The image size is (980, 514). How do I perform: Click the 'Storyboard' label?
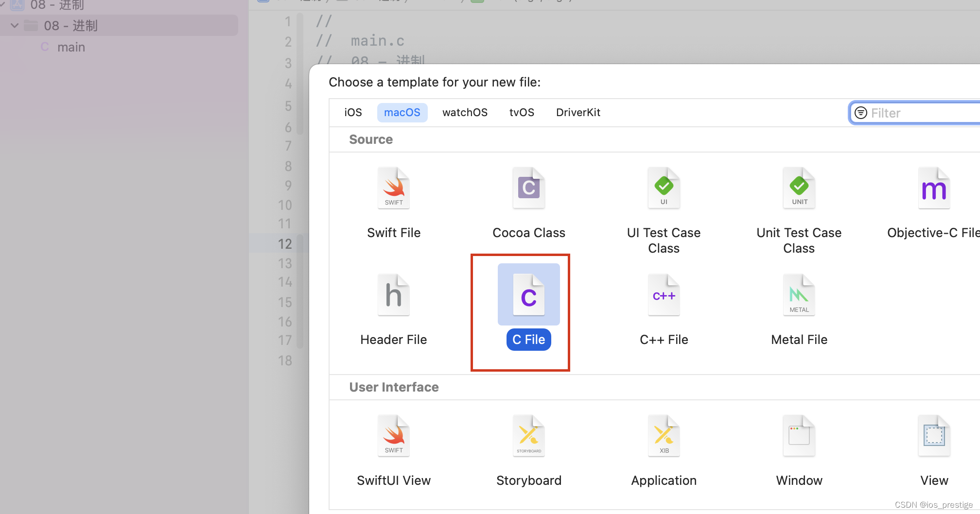pos(529,480)
